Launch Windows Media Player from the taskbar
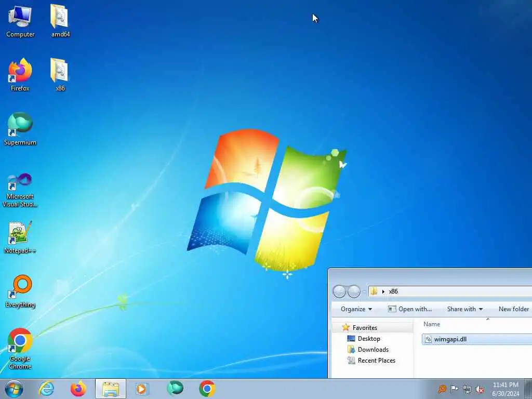This screenshot has width=532, height=399. coord(142,389)
